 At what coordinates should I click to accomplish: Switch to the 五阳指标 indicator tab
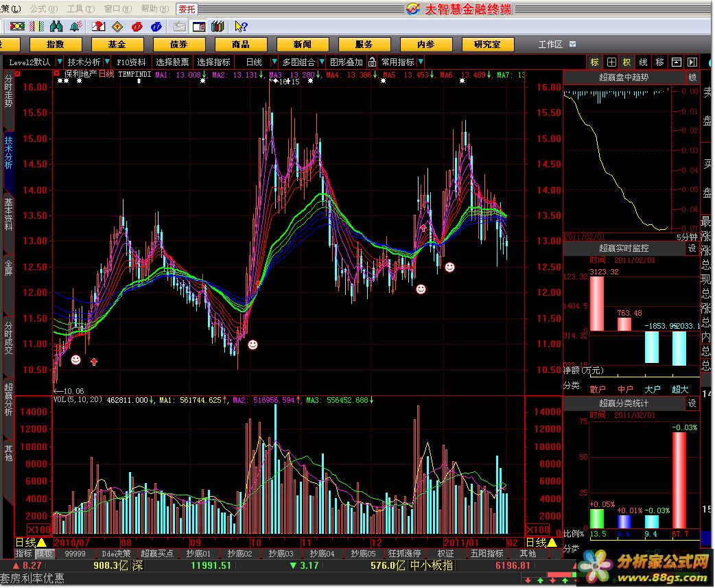[487, 554]
